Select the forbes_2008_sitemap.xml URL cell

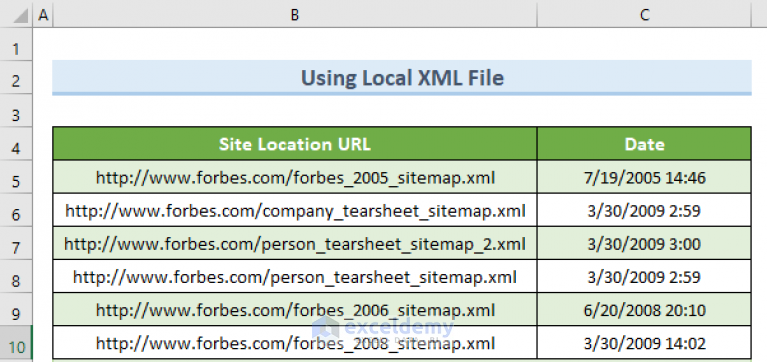(x=294, y=343)
